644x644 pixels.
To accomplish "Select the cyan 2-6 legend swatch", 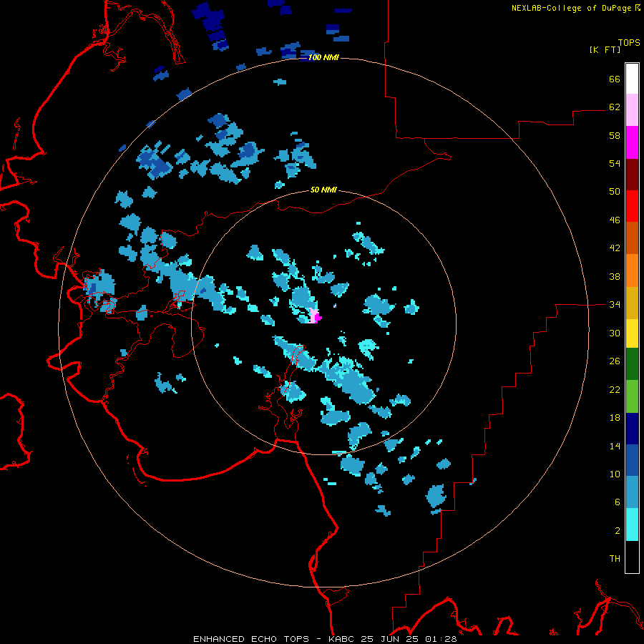I will 632,525.
